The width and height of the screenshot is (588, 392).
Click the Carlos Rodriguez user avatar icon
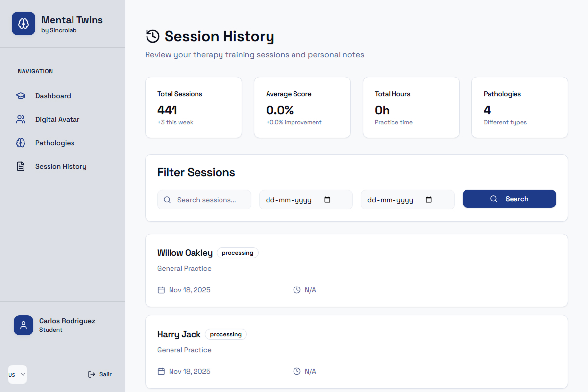24,325
